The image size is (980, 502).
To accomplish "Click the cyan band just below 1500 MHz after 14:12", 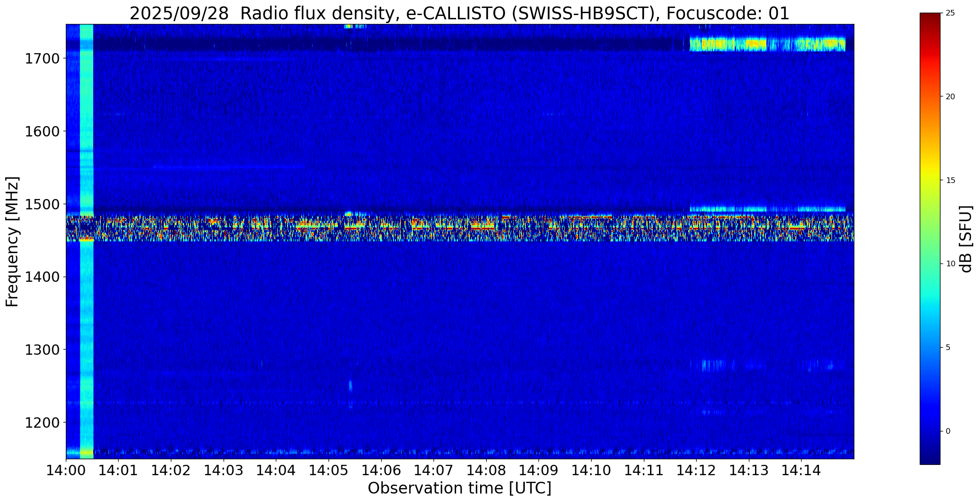I will (x=767, y=209).
